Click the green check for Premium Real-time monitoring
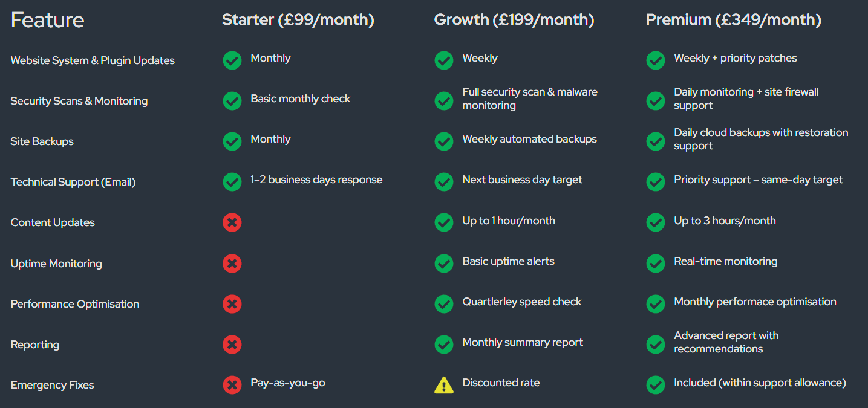Screen dimensions: 868x408 [656, 264]
